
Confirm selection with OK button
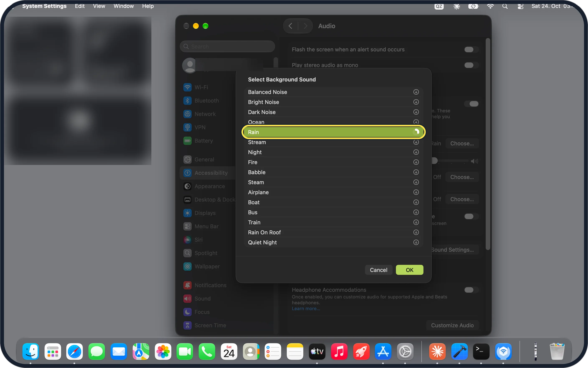tap(409, 270)
